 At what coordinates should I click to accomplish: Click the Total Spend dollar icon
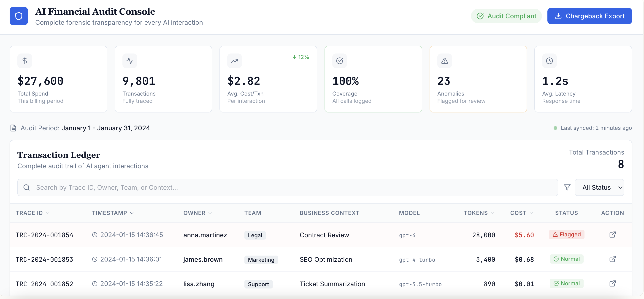(24, 61)
